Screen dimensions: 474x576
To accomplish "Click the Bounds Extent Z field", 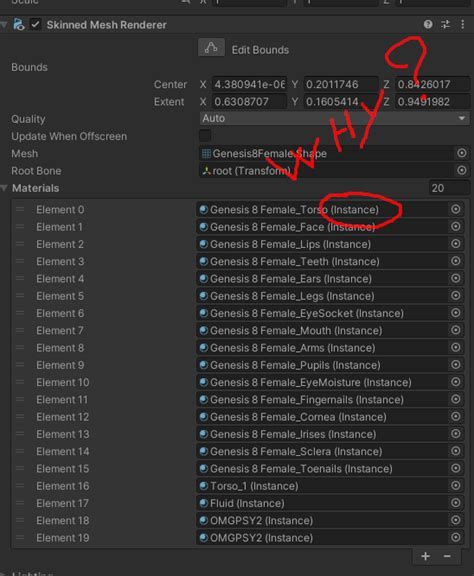I will tap(432, 102).
